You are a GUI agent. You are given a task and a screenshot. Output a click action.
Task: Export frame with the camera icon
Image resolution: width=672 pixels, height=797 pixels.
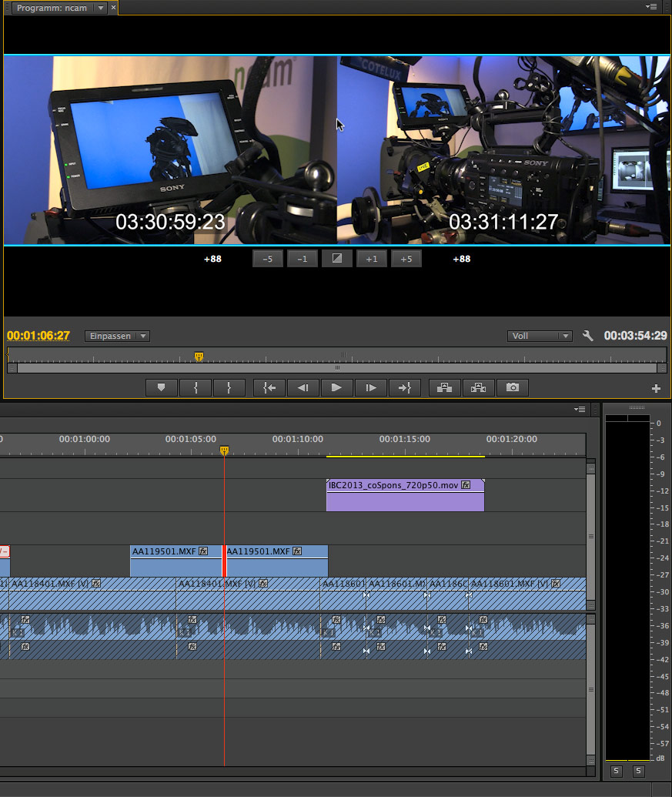[x=513, y=387]
